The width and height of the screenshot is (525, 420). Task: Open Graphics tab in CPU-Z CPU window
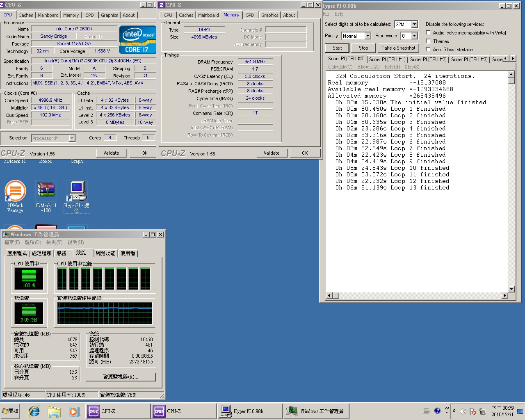coord(110,15)
